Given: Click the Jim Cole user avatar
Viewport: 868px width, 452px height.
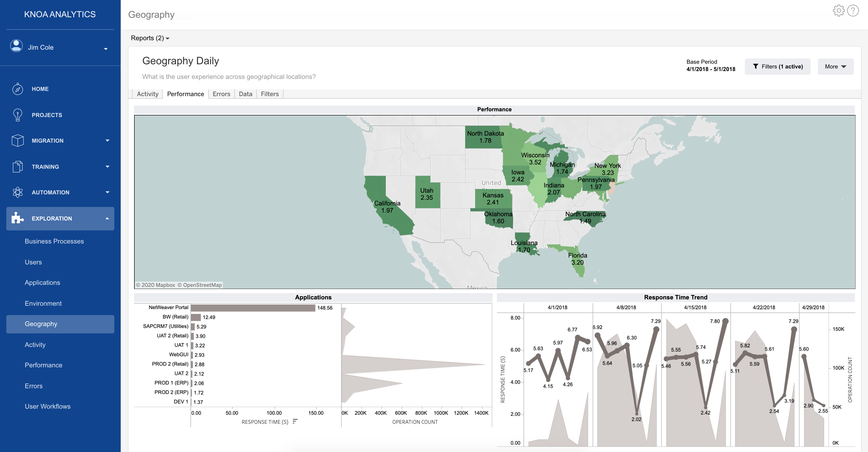Looking at the screenshot, I should point(16,46).
